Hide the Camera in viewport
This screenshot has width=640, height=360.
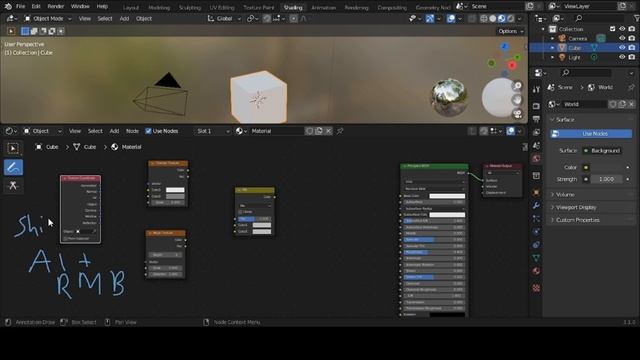(622, 38)
